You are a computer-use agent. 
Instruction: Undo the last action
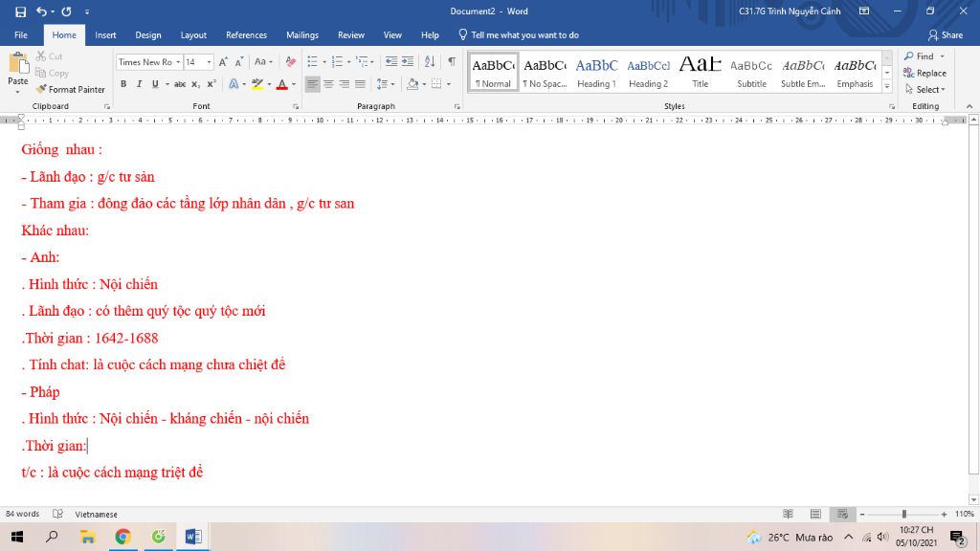click(41, 11)
